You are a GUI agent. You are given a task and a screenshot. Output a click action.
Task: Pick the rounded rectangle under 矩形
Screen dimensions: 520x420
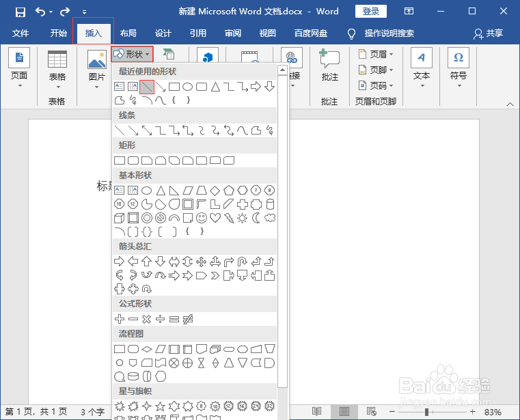click(133, 160)
